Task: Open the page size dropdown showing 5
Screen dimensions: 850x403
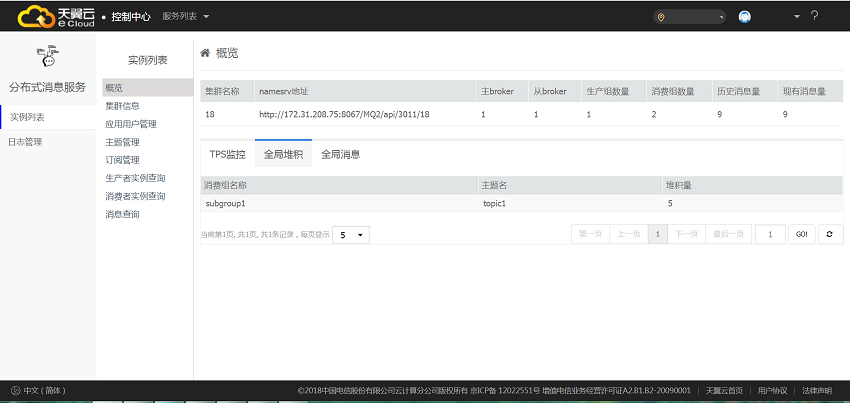Action: tap(351, 235)
